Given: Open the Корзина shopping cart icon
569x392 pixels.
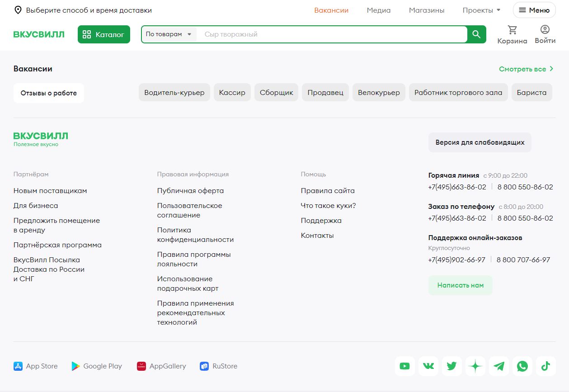Looking at the screenshot, I should (512, 30).
